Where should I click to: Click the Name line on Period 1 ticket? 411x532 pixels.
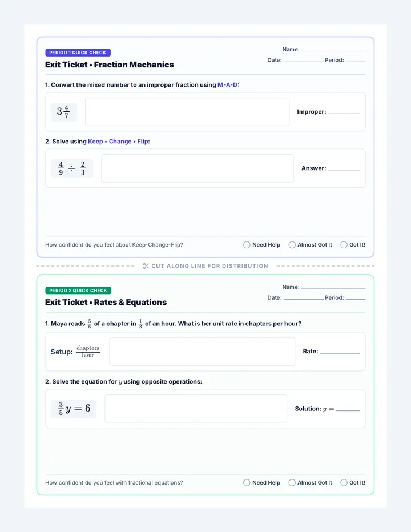click(333, 50)
